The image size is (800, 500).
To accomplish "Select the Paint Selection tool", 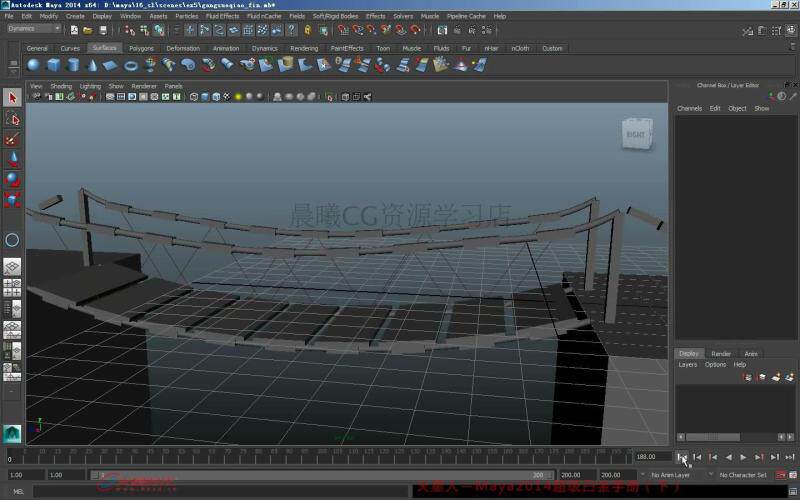I will click(12, 139).
